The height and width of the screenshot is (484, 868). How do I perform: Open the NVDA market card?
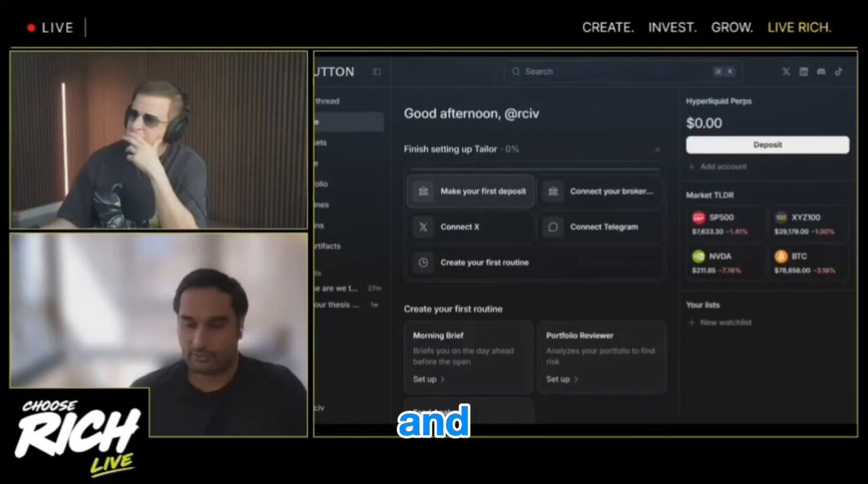click(725, 263)
